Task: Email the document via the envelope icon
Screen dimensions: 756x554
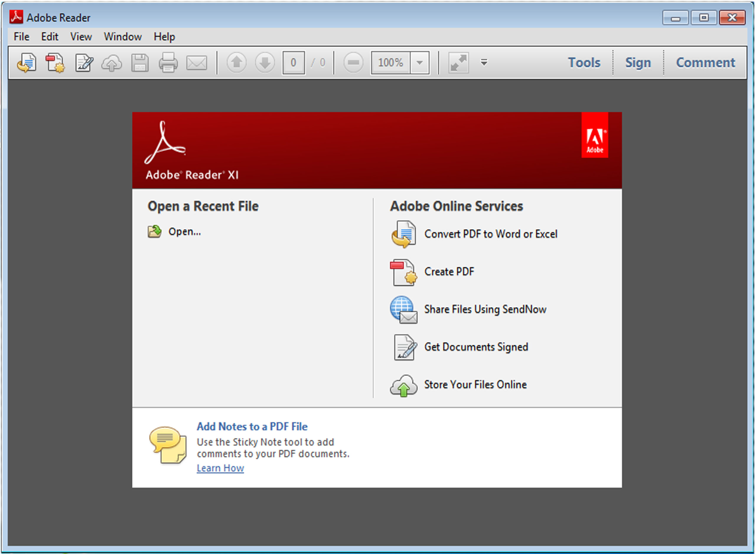Action: click(x=196, y=62)
